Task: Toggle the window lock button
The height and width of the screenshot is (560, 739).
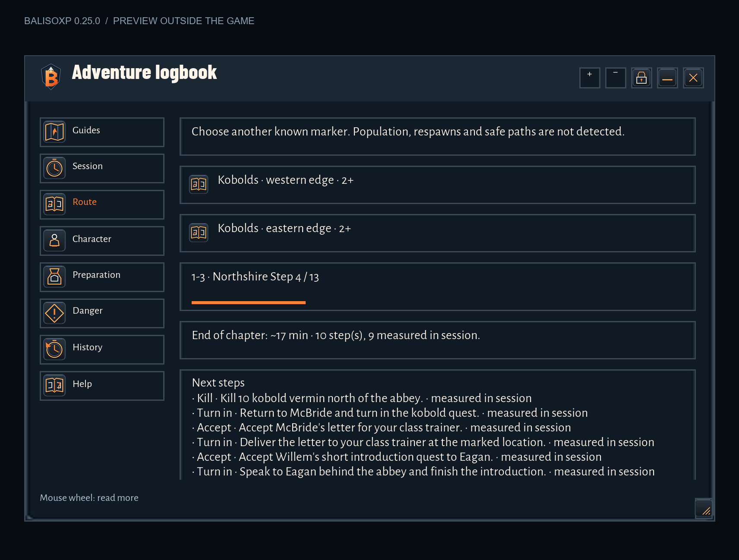Action: click(641, 78)
